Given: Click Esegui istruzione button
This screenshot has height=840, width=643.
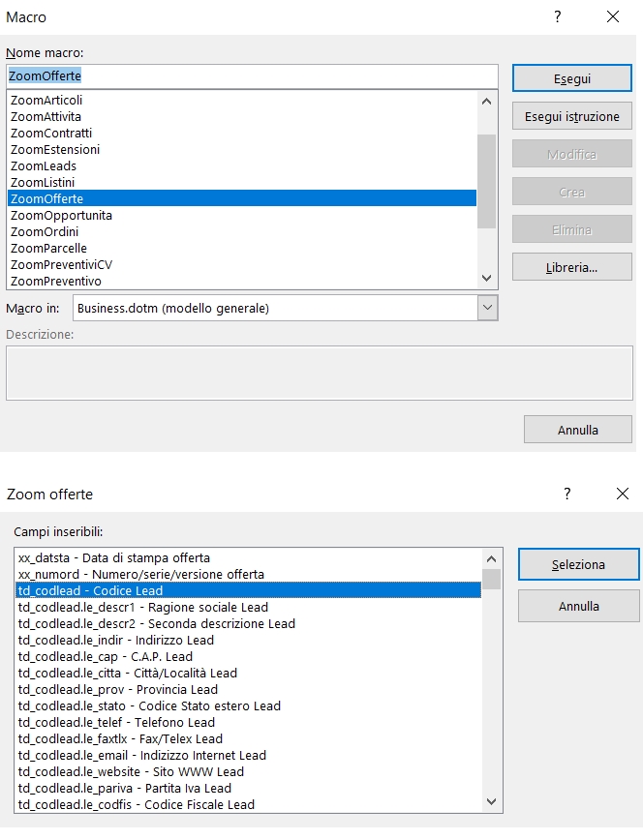Looking at the screenshot, I should [571, 116].
